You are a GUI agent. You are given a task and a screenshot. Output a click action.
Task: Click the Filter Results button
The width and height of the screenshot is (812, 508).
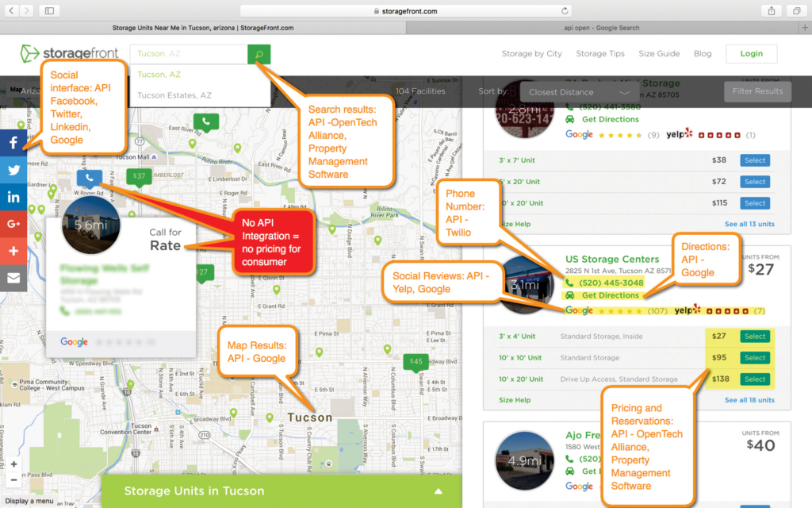(x=757, y=91)
